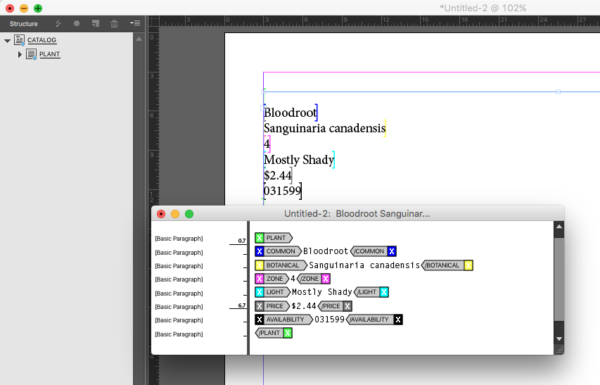Image resolution: width=600 pixels, height=385 pixels.
Task: Click '031599' on the document page
Action: click(x=282, y=191)
